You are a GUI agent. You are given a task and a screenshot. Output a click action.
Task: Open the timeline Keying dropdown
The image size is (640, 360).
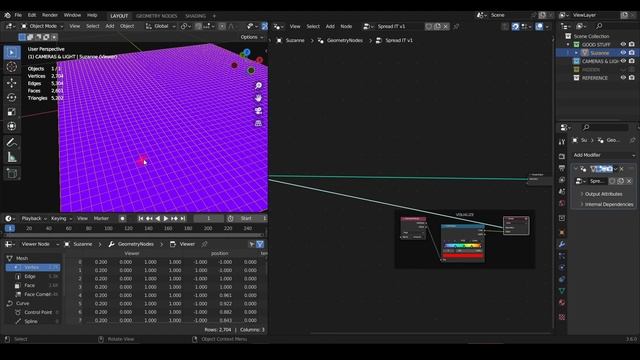(61, 219)
